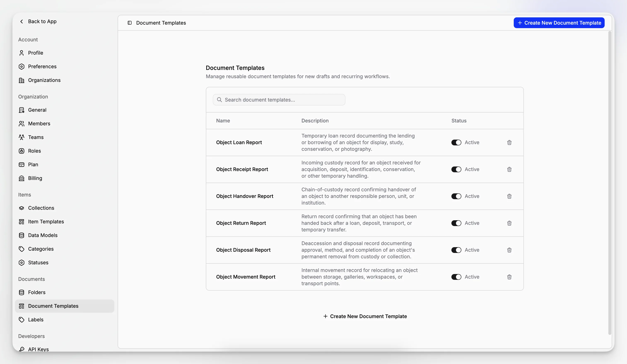The width and height of the screenshot is (627, 364).
Task: Open Object Handover Report template
Action: [x=245, y=196]
